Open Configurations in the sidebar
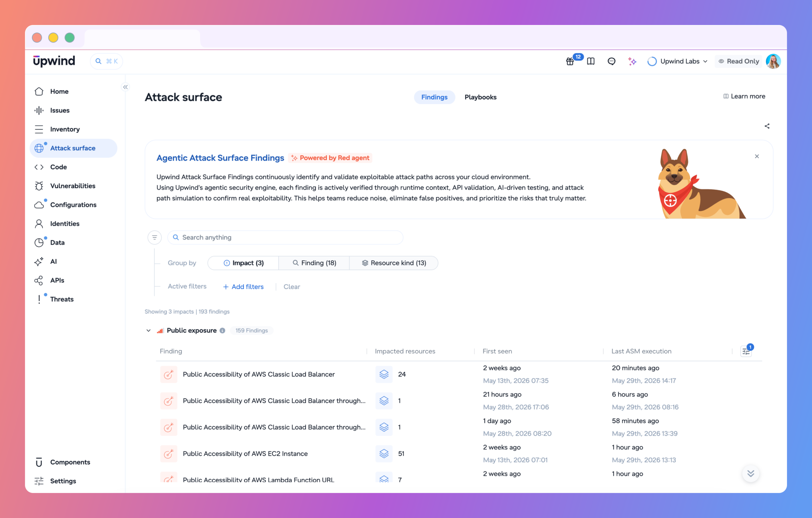Viewport: 812px width, 518px height. (x=74, y=205)
